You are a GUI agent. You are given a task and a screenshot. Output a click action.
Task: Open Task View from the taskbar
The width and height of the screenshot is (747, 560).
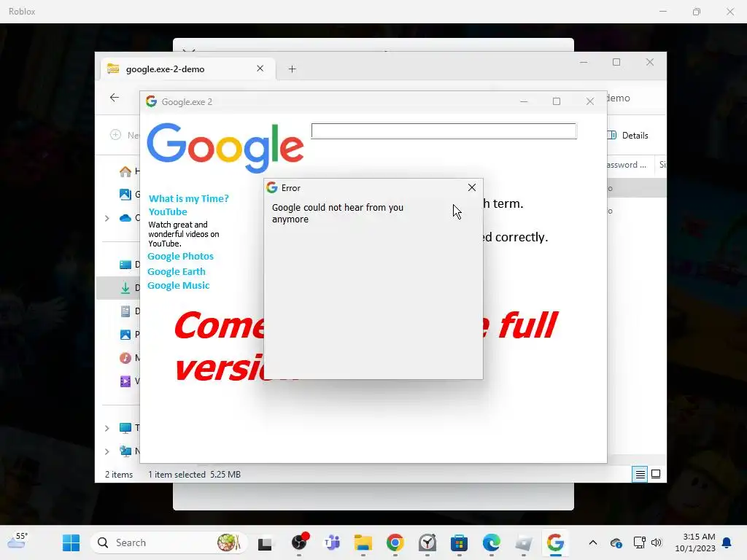264,543
